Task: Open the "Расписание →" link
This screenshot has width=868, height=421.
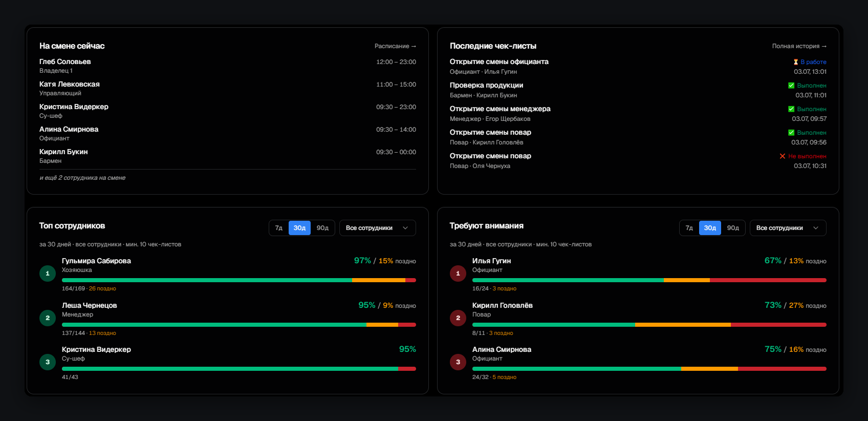Action: tap(395, 46)
